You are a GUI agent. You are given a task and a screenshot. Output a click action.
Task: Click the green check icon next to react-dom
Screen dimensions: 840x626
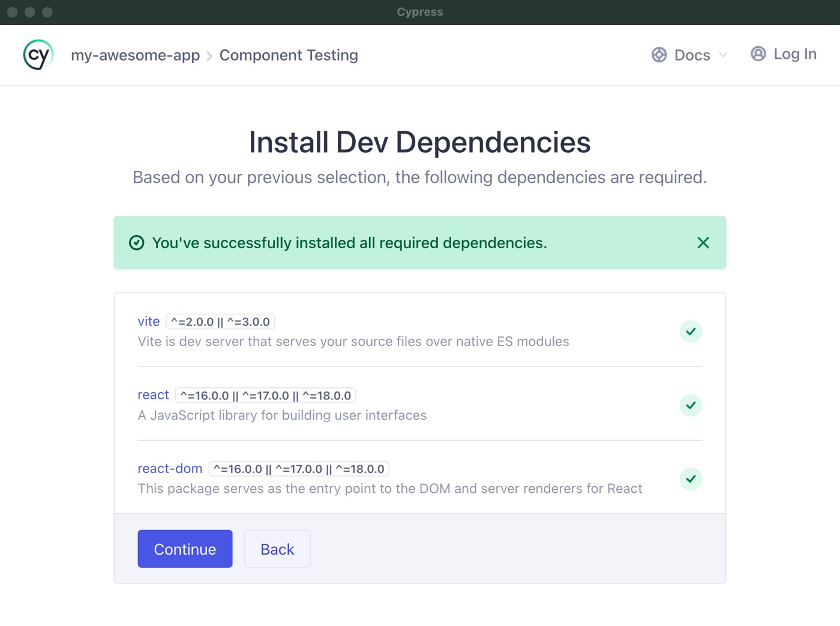691,479
